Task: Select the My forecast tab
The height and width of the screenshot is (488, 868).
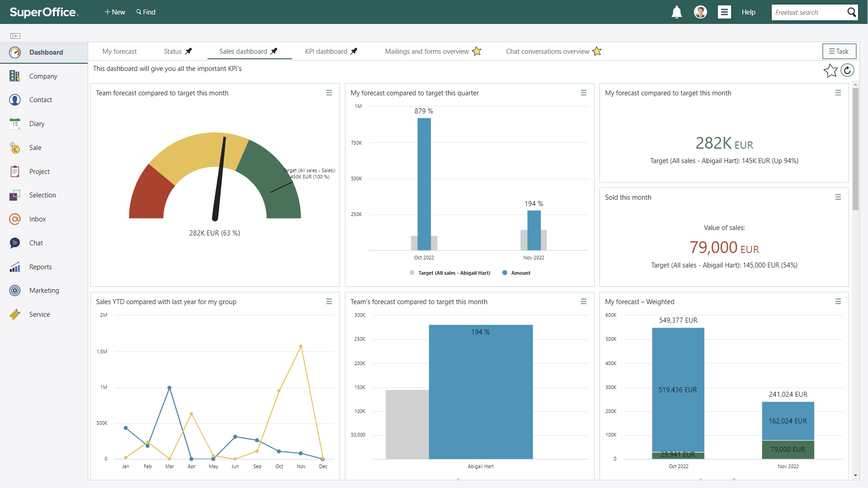Action: tap(119, 51)
